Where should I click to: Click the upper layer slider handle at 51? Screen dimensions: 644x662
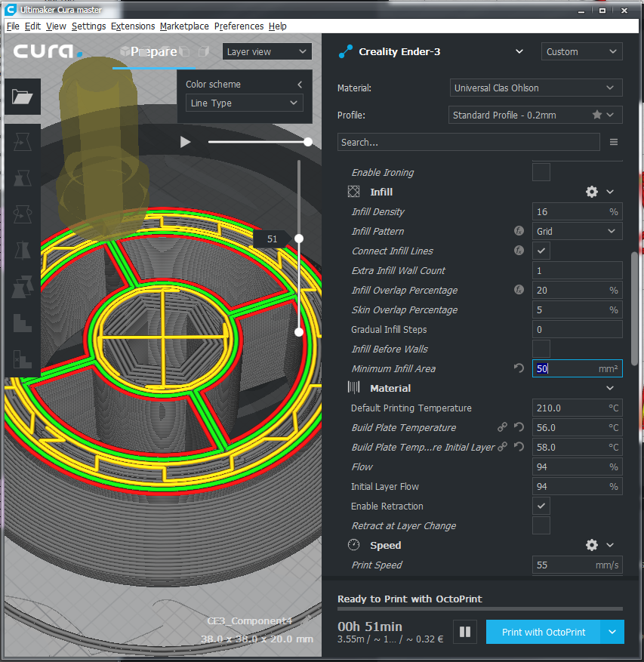299,239
